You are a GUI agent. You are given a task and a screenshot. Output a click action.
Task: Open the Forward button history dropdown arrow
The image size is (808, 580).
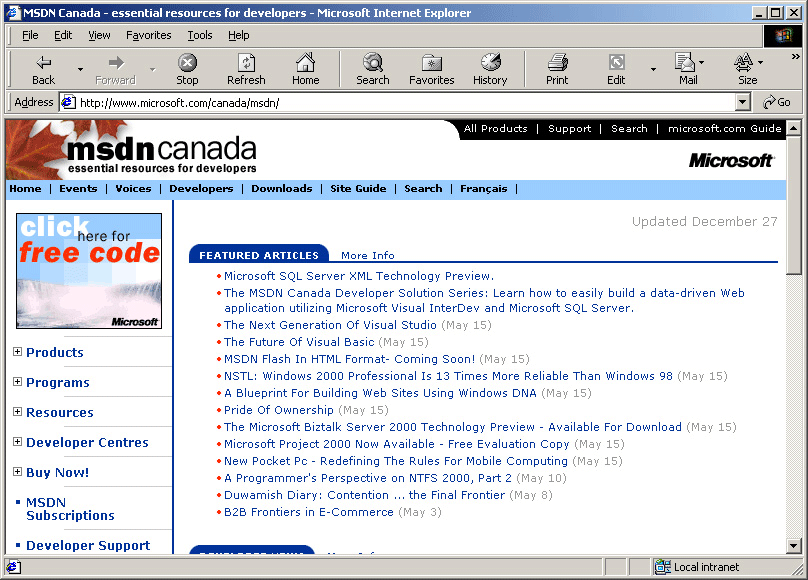(152, 69)
